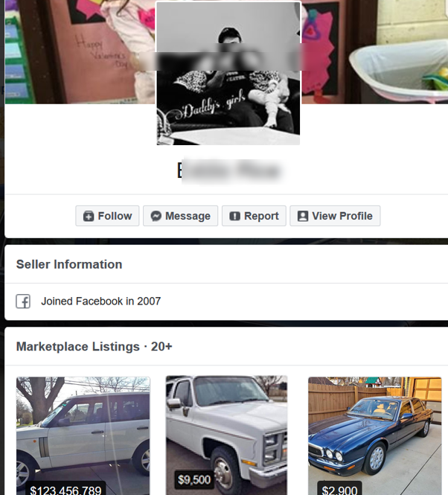Click the Joined Facebook in 2007 text
The width and height of the screenshot is (448, 495).
[x=101, y=301]
